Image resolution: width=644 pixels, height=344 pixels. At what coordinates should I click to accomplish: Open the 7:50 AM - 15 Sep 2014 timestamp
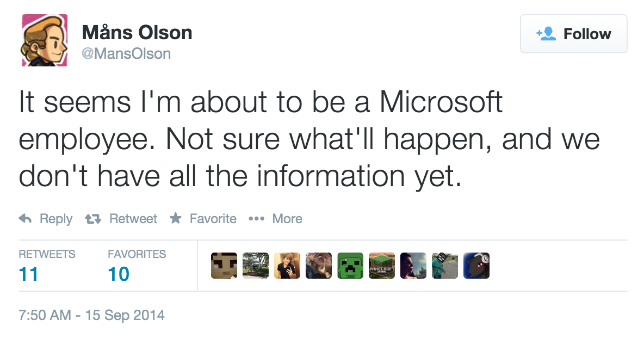click(x=91, y=315)
